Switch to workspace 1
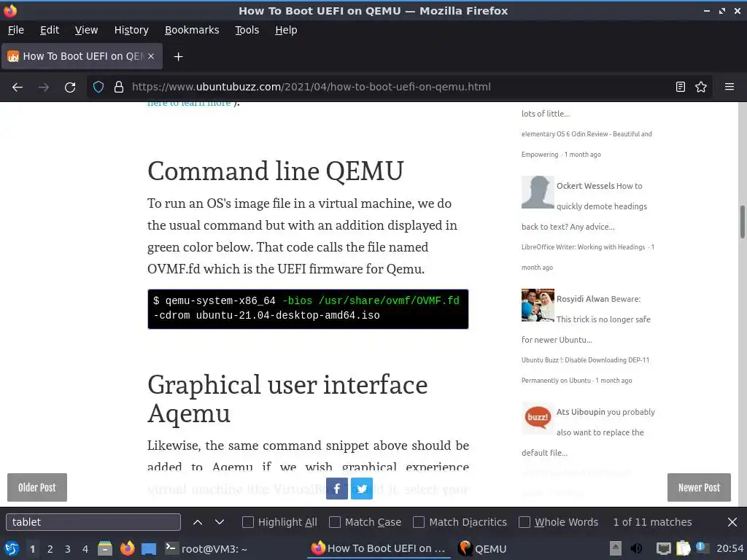747x560 pixels. pos(32,548)
